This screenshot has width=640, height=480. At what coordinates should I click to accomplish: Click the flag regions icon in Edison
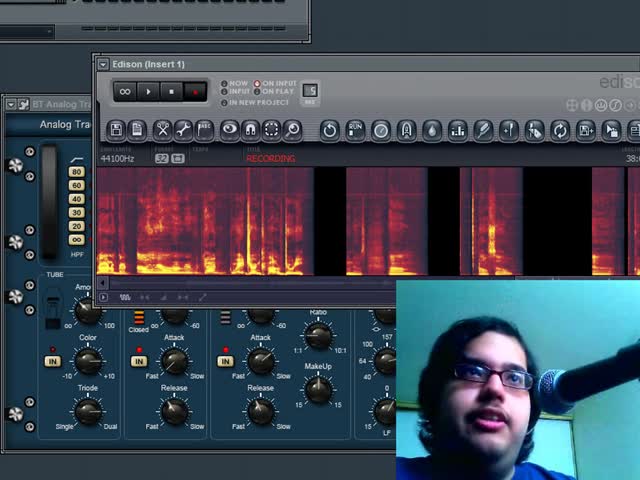point(204,130)
